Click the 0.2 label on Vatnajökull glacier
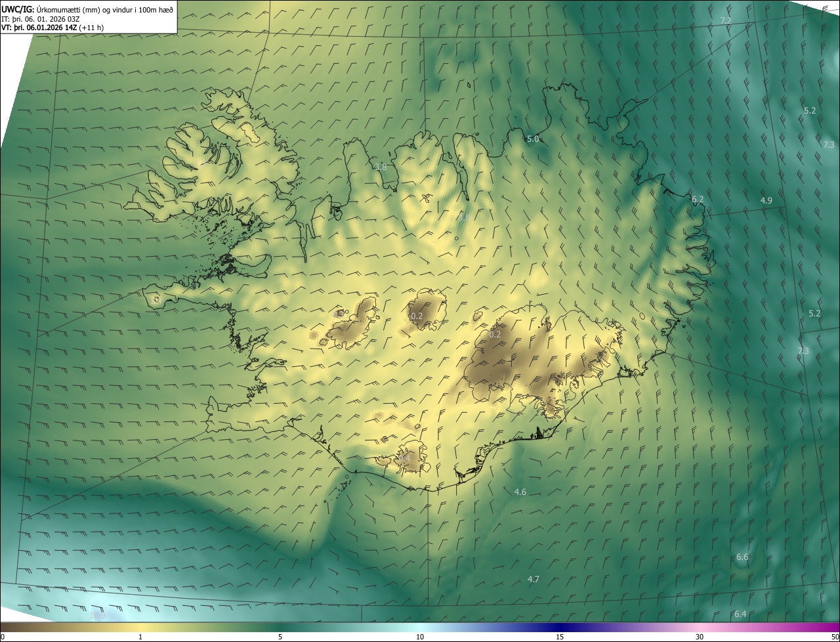This screenshot has height=642, width=840. (x=495, y=334)
